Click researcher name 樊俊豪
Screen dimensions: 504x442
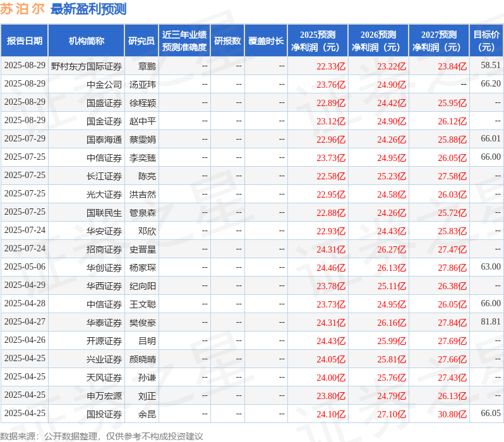click(x=142, y=323)
